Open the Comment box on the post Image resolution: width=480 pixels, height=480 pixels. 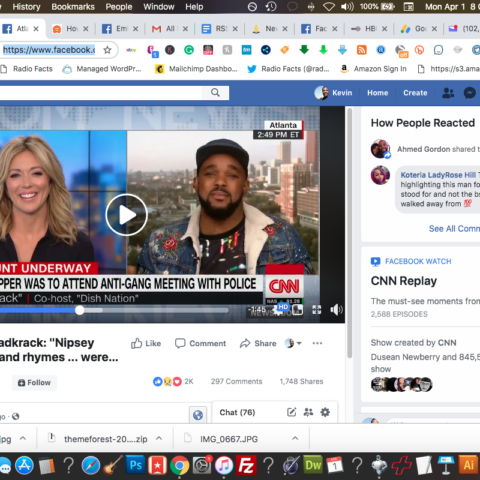(200, 343)
